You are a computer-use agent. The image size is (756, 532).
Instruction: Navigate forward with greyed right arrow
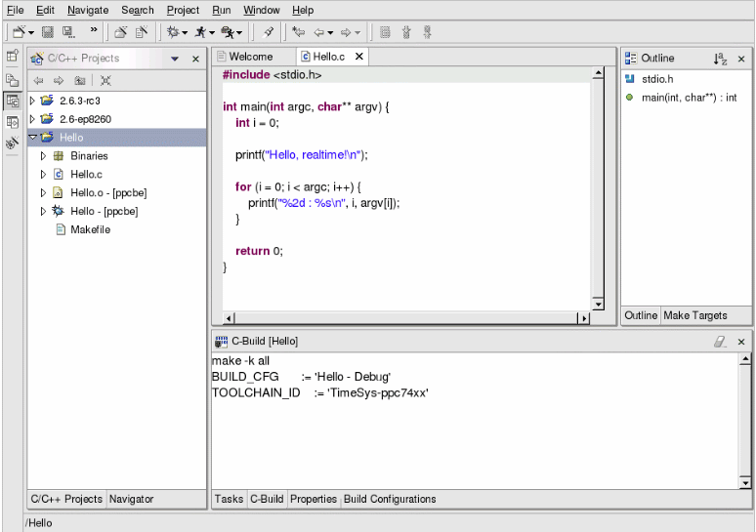point(346,32)
